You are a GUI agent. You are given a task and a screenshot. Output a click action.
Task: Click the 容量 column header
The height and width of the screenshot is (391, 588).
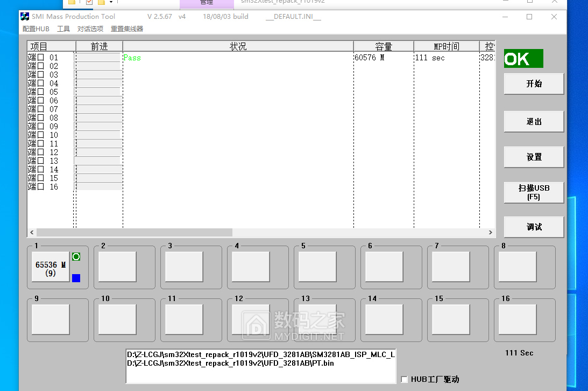tap(384, 47)
